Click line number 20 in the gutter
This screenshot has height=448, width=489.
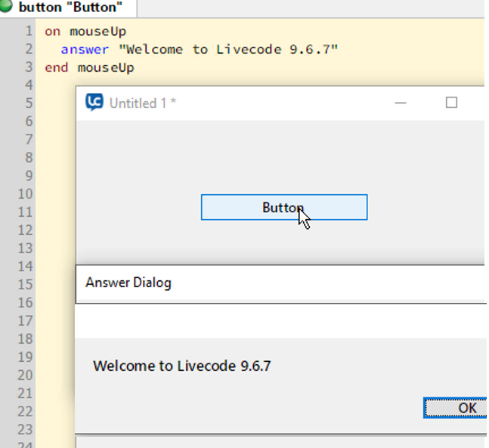[25, 375]
